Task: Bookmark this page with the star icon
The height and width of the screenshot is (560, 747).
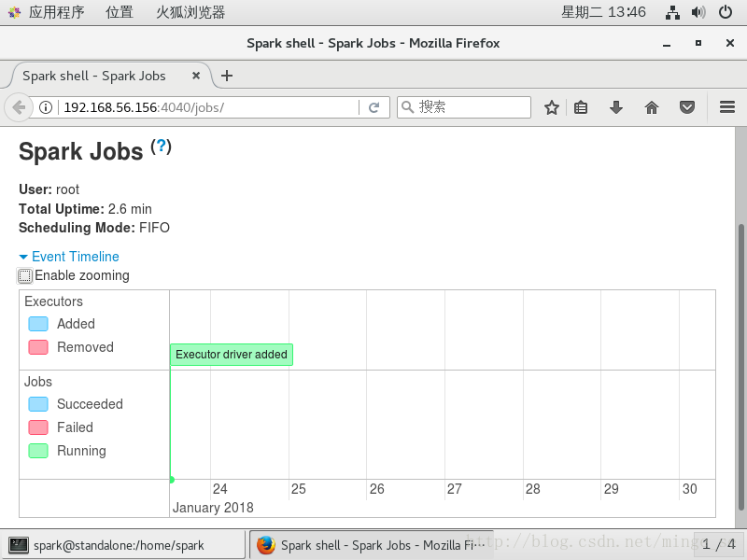Action: (x=552, y=107)
